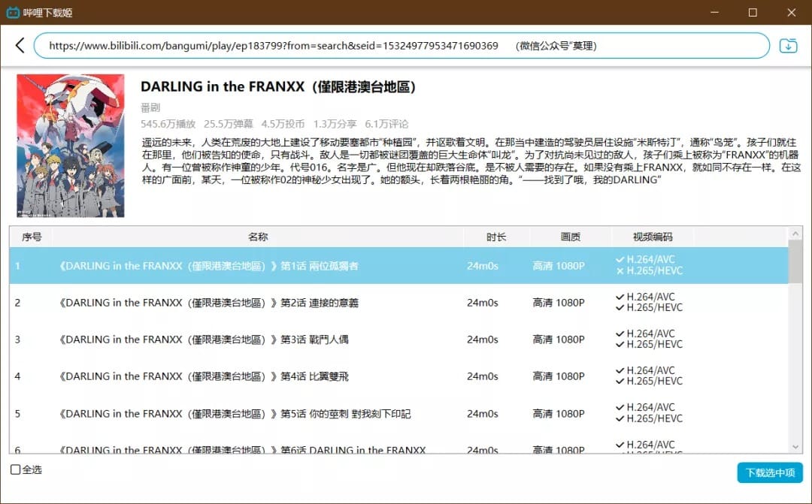Click the DARLING in the FRANXX cover thumbnail

pyautogui.click(x=71, y=146)
